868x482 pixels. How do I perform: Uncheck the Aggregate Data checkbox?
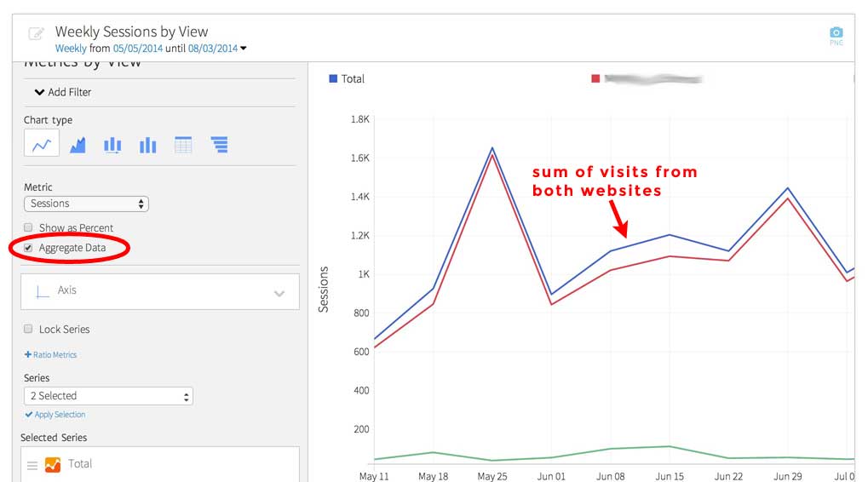point(28,248)
